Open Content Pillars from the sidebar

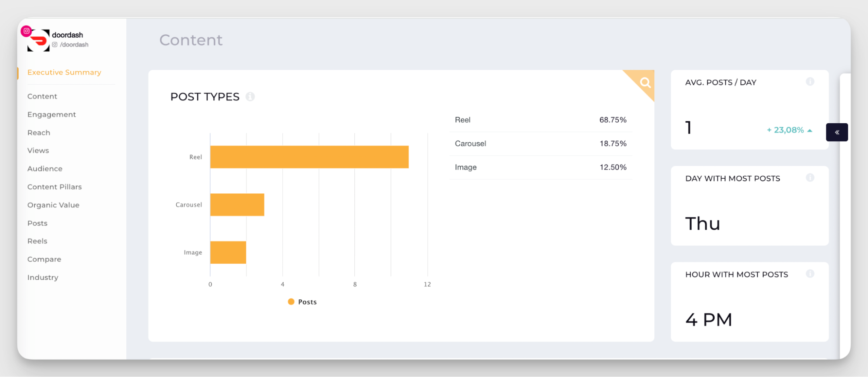[x=55, y=187]
